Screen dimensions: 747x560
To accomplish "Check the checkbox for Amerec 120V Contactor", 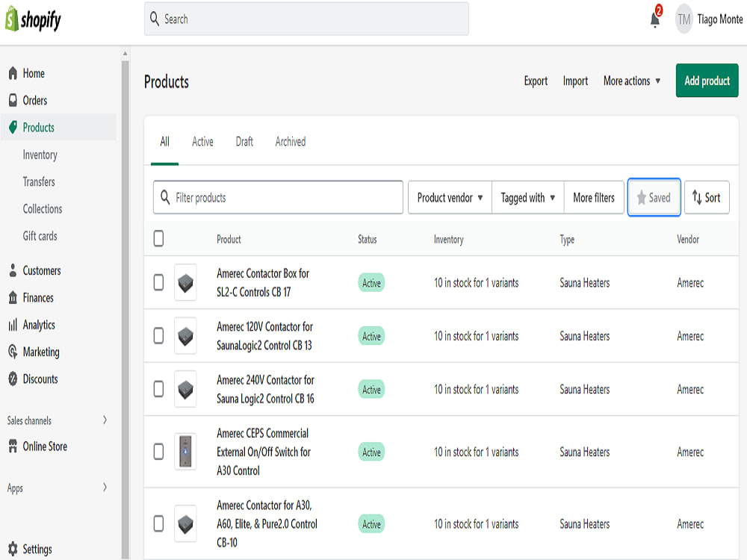I will click(x=158, y=336).
